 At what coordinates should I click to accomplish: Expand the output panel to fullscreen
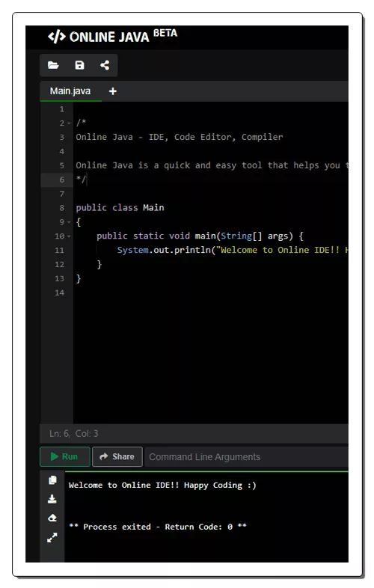52,537
